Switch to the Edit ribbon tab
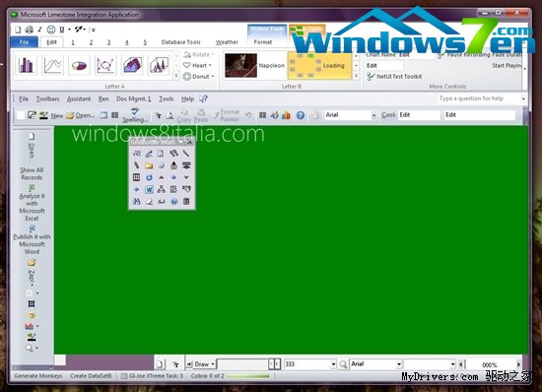542x392 pixels. (51, 42)
